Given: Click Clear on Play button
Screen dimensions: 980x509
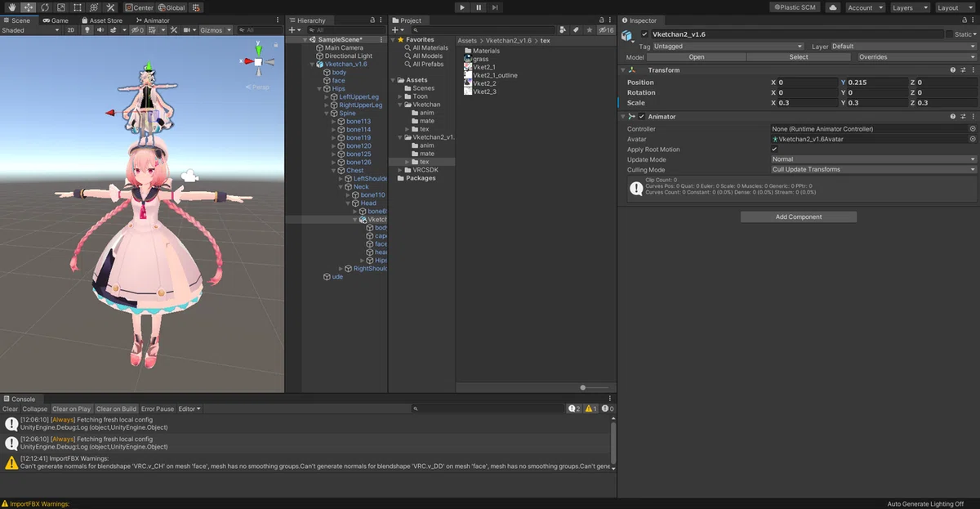Looking at the screenshot, I should pos(72,409).
